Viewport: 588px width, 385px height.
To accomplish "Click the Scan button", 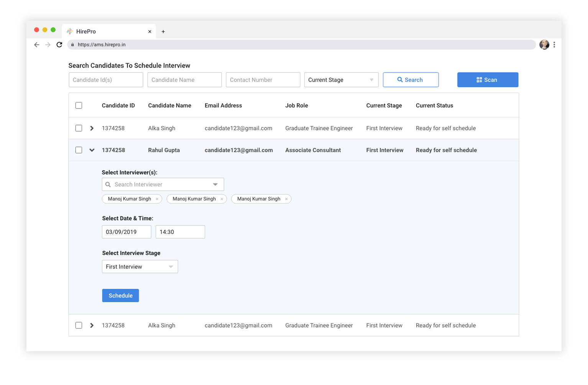I will [488, 80].
